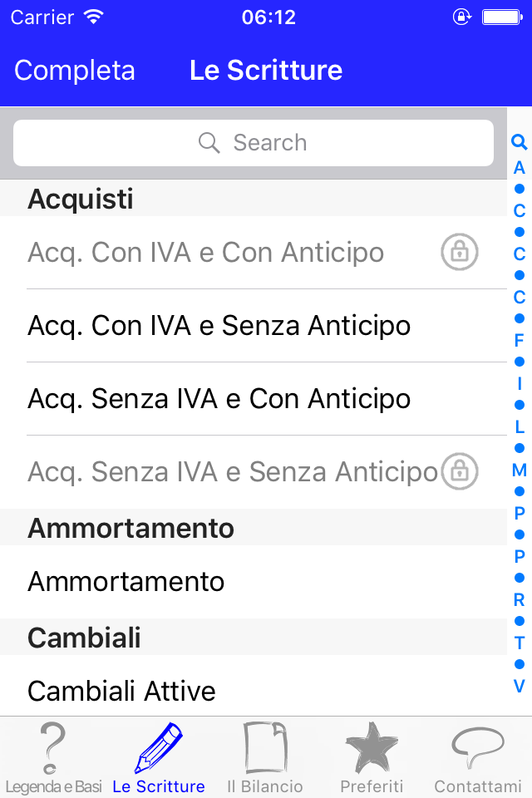Jump to letter R in the index
The image size is (532, 798).
pyautogui.click(x=520, y=599)
